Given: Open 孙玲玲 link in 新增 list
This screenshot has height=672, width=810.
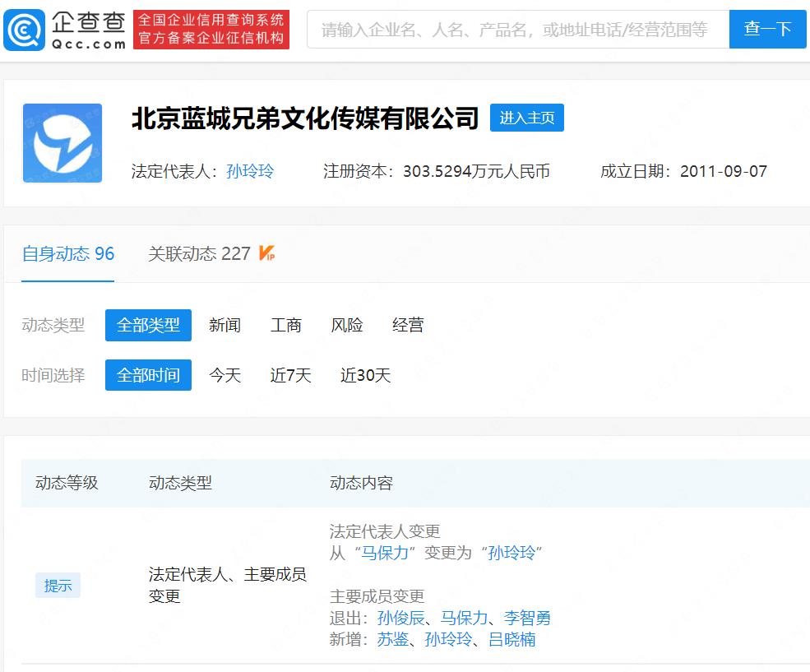Looking at the screenshot, I should point(448,639).
